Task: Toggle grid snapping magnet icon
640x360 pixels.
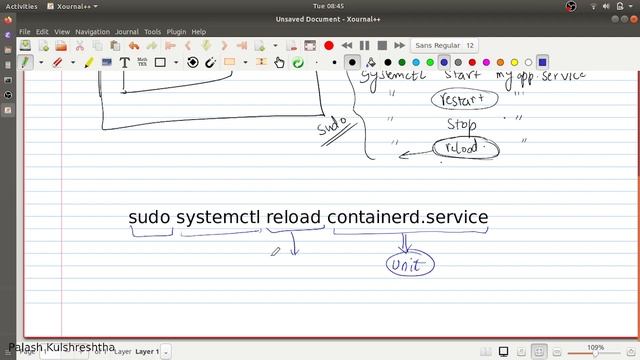Action: click(210, 62)
